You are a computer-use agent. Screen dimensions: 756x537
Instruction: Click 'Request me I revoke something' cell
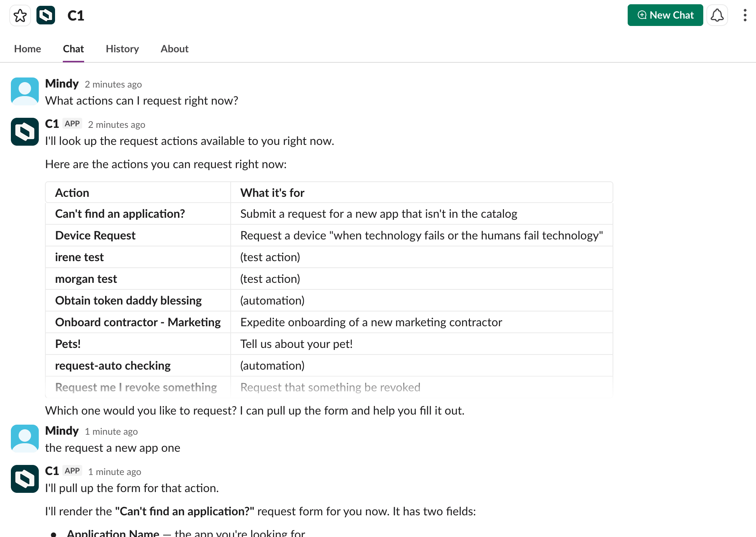pos(138,387)
